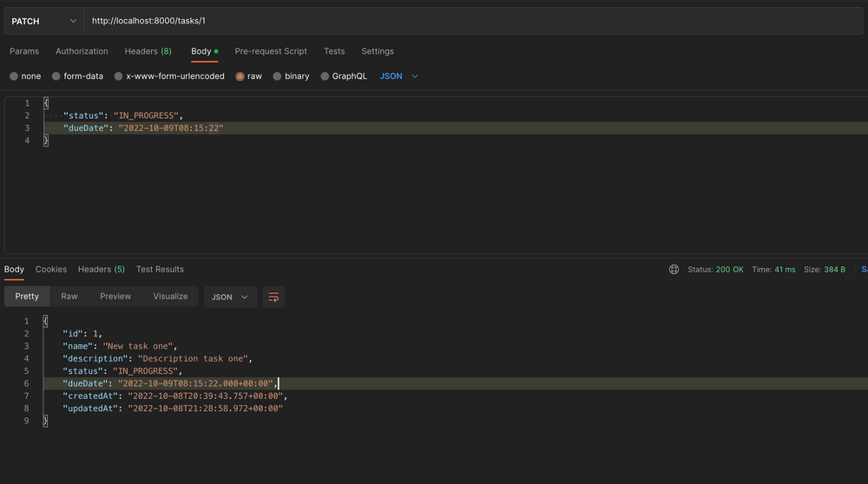This screenshot has height=484, width=868.
Task: Open the request Settings tab
Action: (378, 51)
